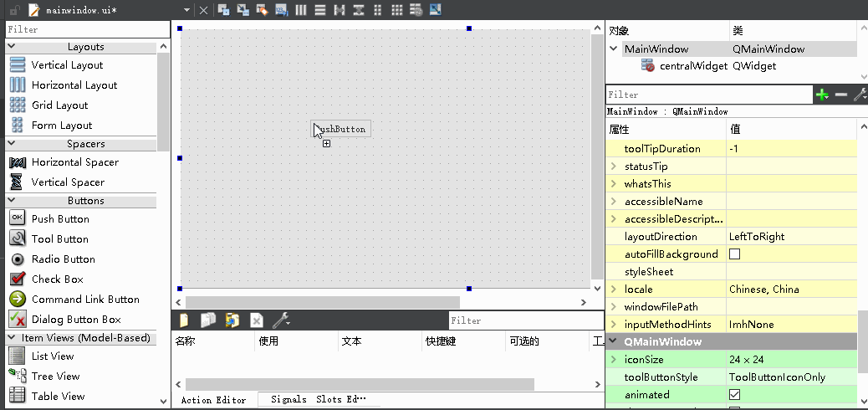Apply horizontal splitter layout from toolbar
This screenshot has width=868, height=410.
coord(340,9)
